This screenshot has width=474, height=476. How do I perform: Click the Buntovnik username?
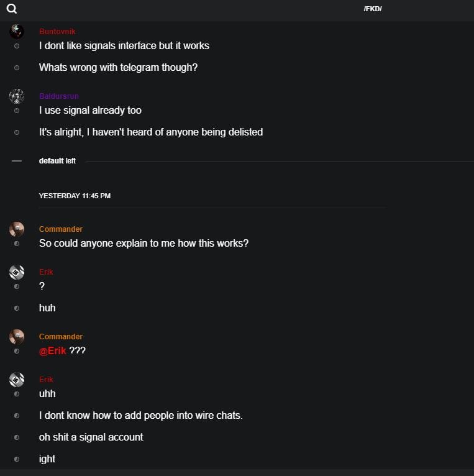click(x=57, y=32)
